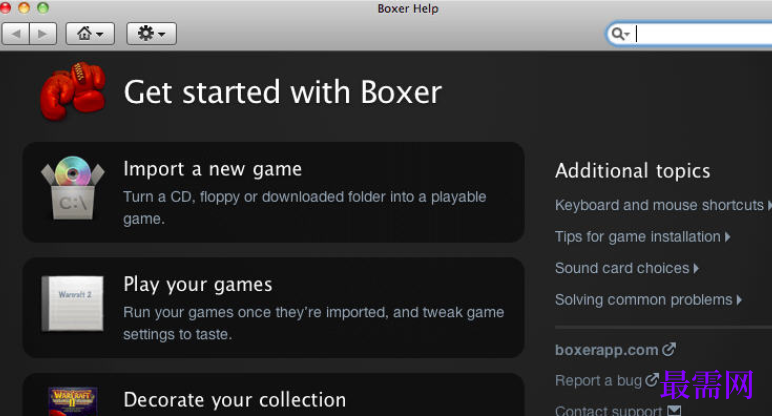
Task: Click the back navigation arrow
Action: (x=16, y=33)
